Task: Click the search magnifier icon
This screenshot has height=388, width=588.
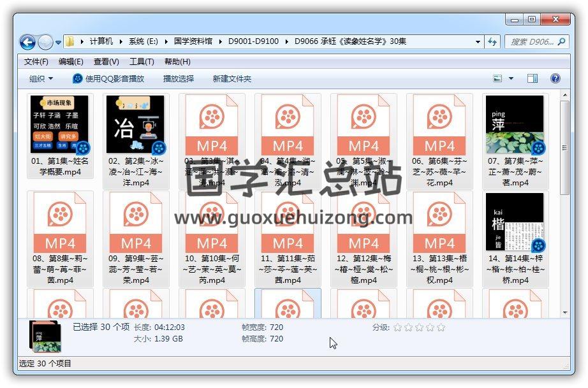Action: (562, 42)
